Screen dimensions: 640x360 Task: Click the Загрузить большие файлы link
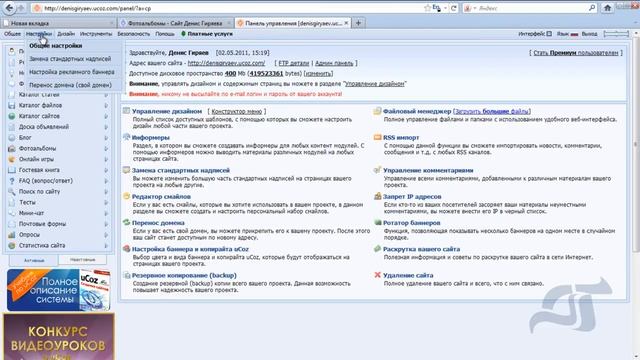(x=492, y=111)
